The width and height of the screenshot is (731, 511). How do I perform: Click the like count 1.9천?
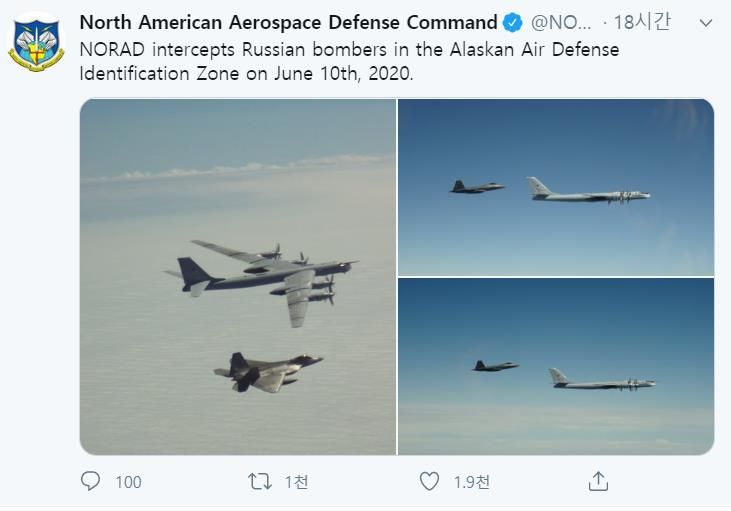tap(471, 482)
